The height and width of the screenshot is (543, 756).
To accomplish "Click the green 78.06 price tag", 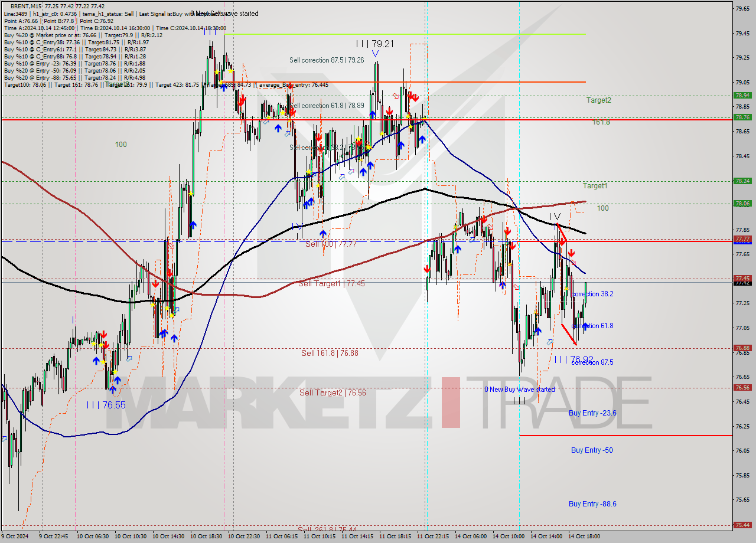I will click(742, 203).
